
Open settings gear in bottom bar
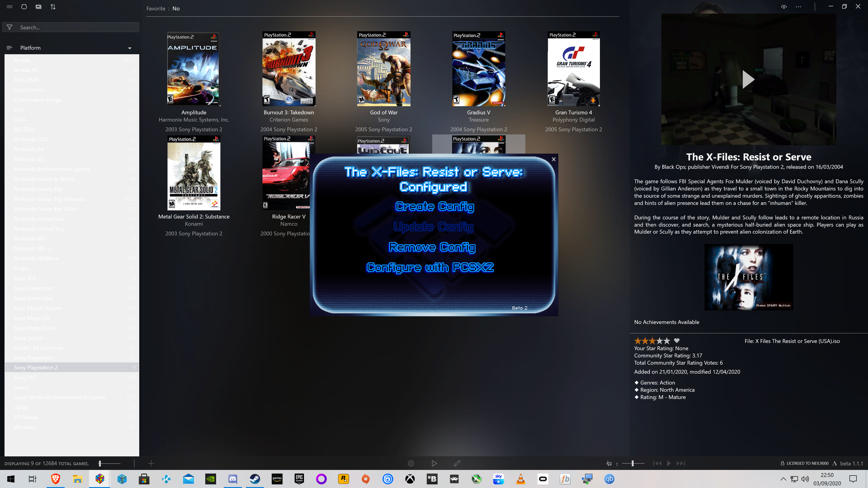click(411, 464)
